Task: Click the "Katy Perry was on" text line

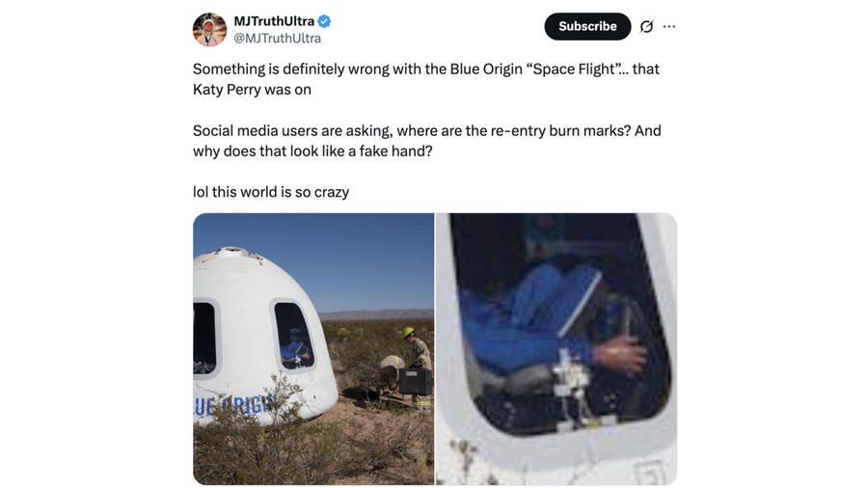Action: click(x=252, y=90)
